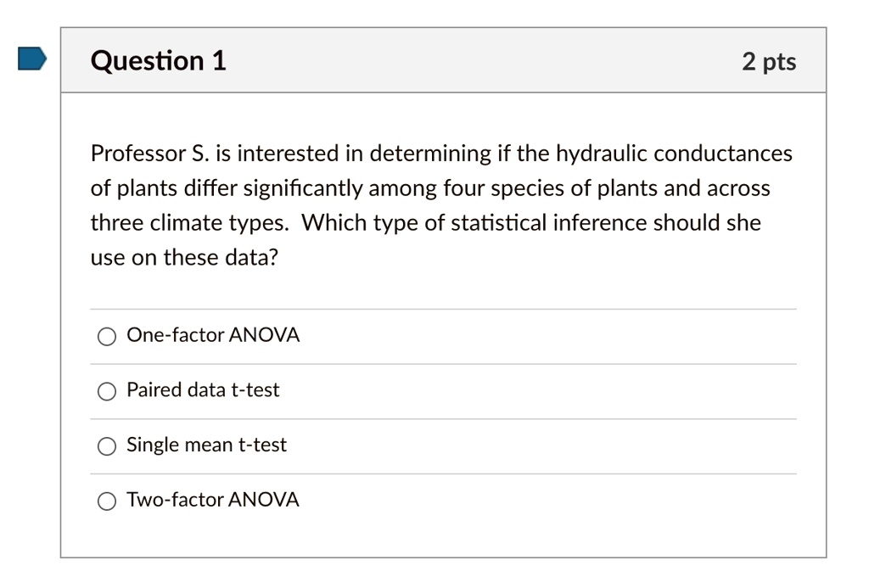Click the Paired data t-test label
Viewport: 869px width, 588px height.
click(x=203, y=390)
